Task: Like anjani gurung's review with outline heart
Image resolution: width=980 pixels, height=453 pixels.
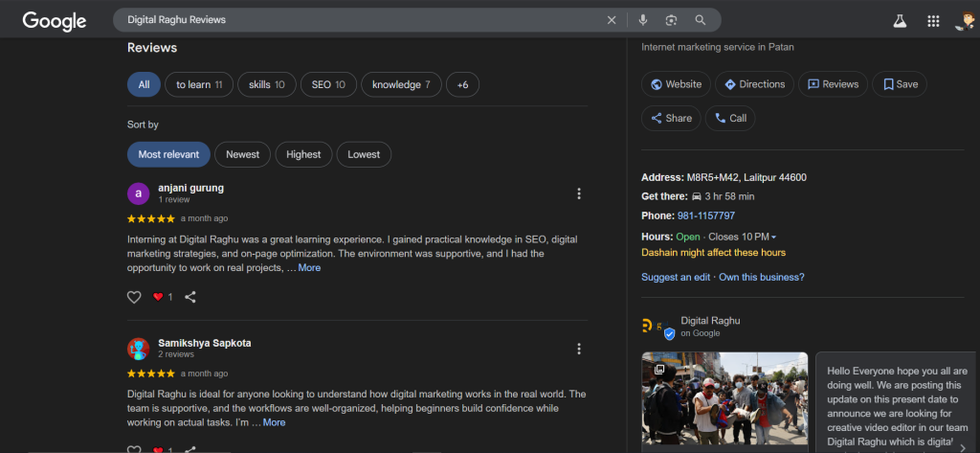Action: pyautogui.click(x=134, y=297)
